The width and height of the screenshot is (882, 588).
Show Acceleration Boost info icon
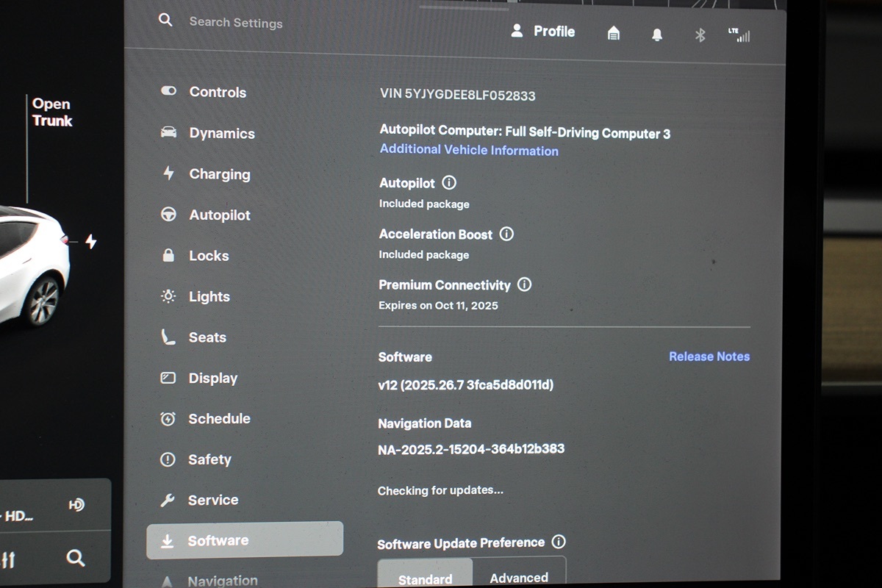click(x=506, y=234)
